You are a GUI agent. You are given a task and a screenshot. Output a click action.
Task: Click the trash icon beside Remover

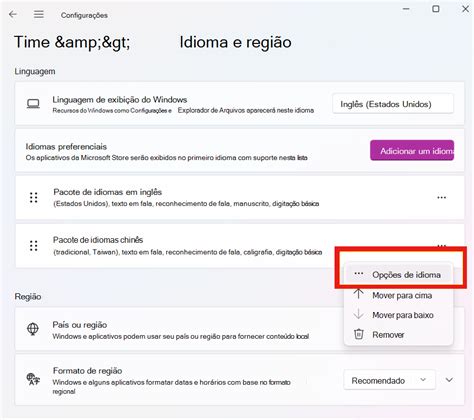coord(358,334)
